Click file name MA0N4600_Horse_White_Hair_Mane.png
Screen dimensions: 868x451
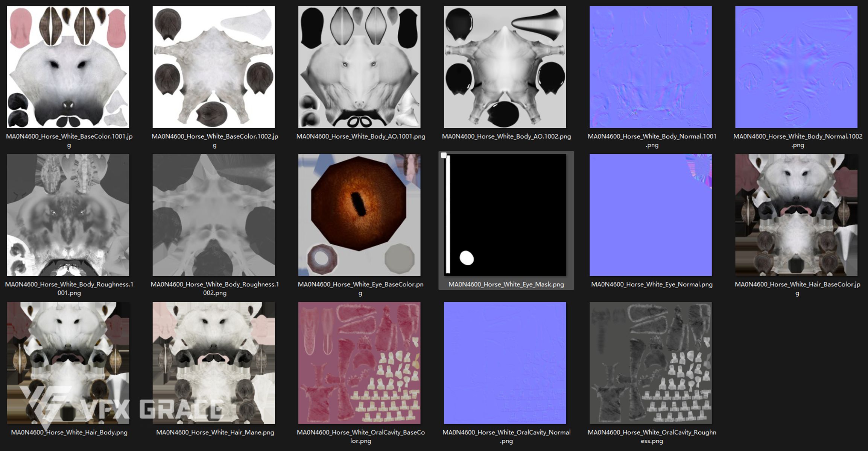click(x=215, y=433)
